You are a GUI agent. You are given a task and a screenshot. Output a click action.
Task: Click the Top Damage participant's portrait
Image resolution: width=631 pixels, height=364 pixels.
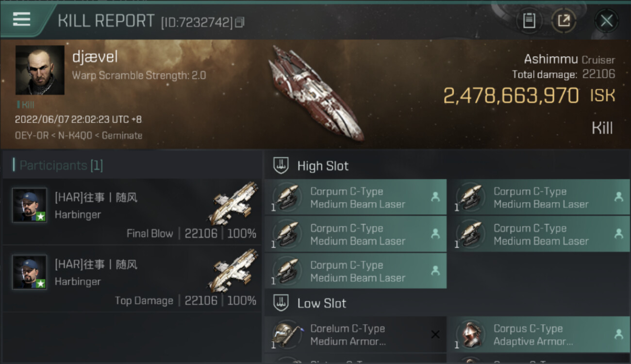click(x=30, y=272)
